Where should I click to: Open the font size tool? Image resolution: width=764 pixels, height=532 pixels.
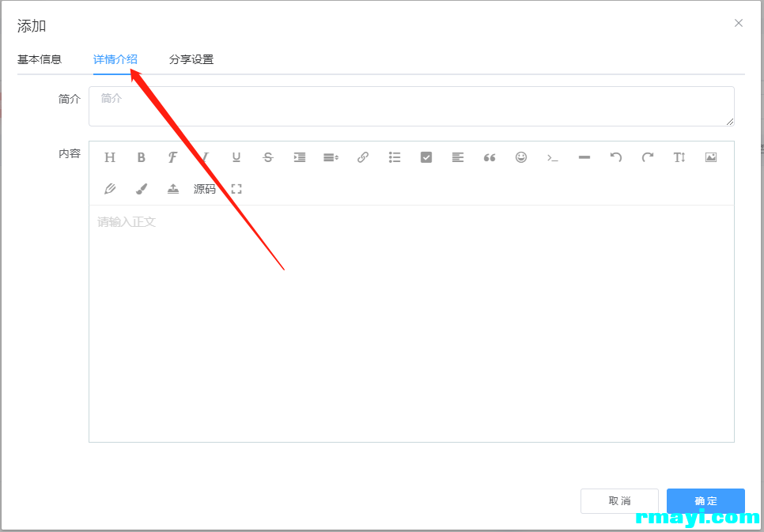pos(679,157)
